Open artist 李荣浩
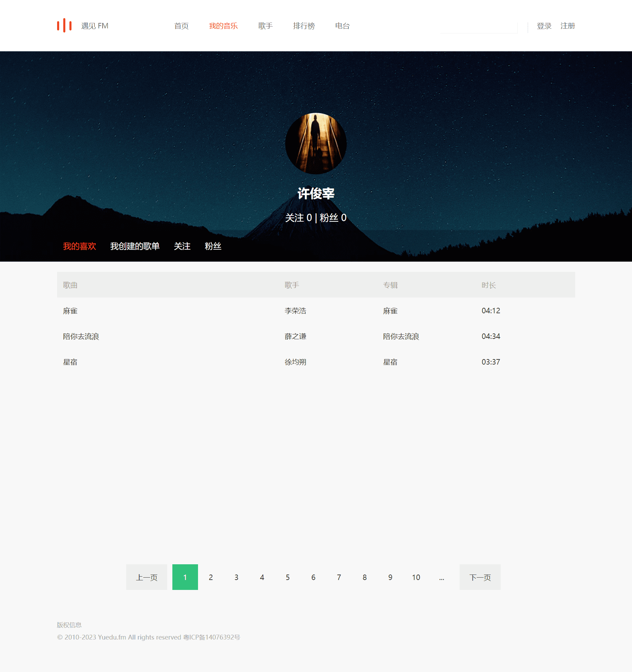 [295, 311]
